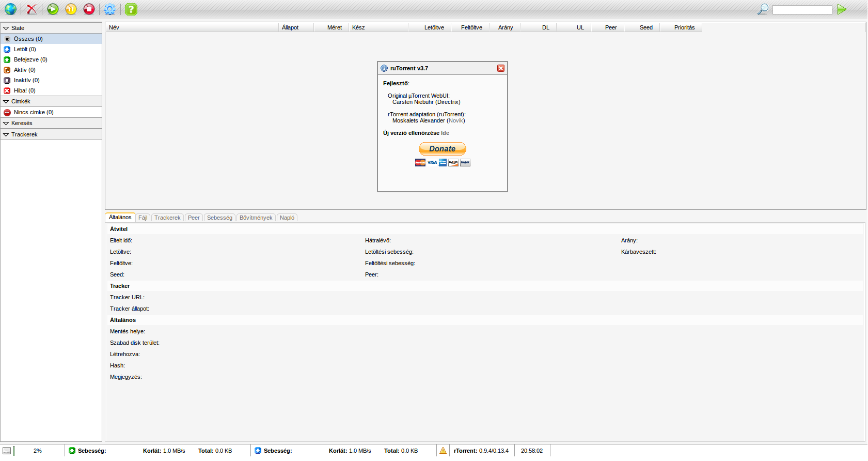Switch to the Általános tab
Screen dimensions: 868x461
(120, 217)
